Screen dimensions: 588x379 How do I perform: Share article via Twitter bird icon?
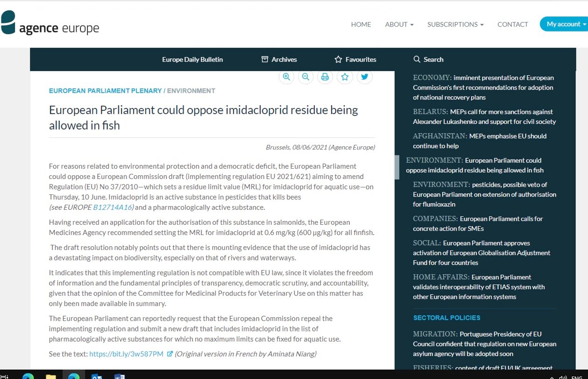click(364, 77)
